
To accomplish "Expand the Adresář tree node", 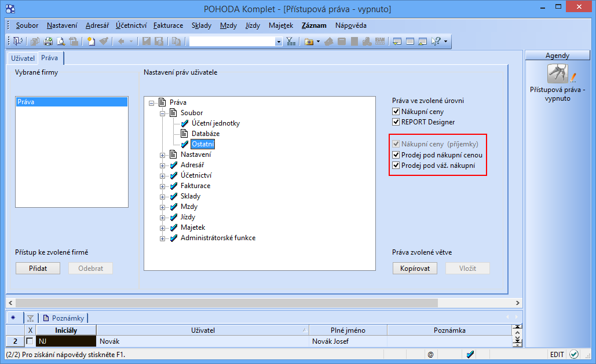I will tap(162, 166).
